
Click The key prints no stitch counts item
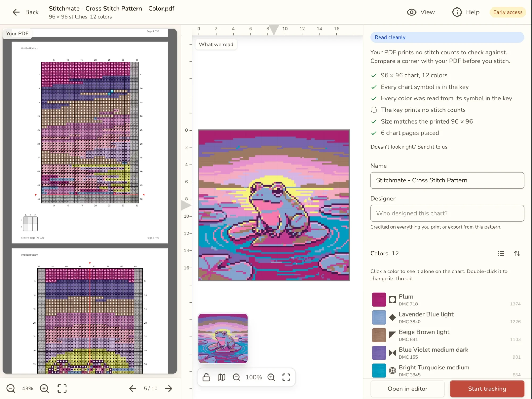point(423,110)
